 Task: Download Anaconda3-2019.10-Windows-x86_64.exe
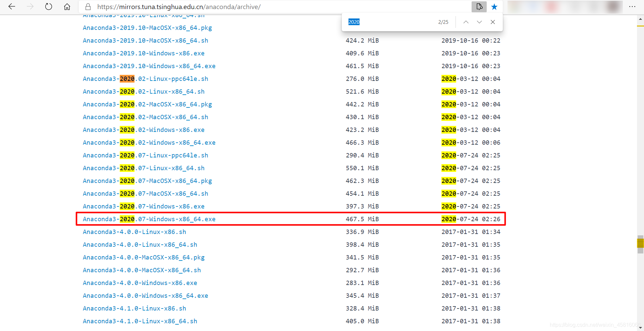point(149,66)
